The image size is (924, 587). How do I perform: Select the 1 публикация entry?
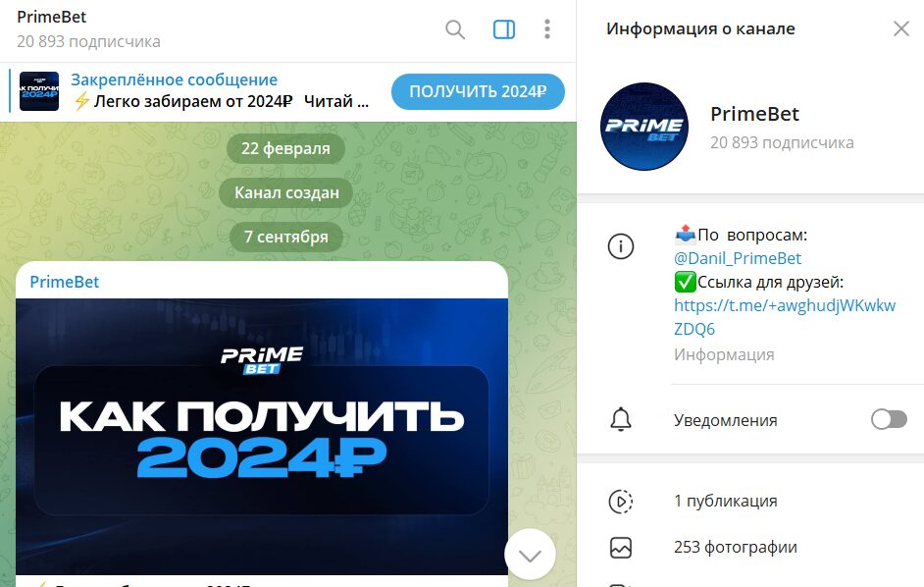coord(726,501)
